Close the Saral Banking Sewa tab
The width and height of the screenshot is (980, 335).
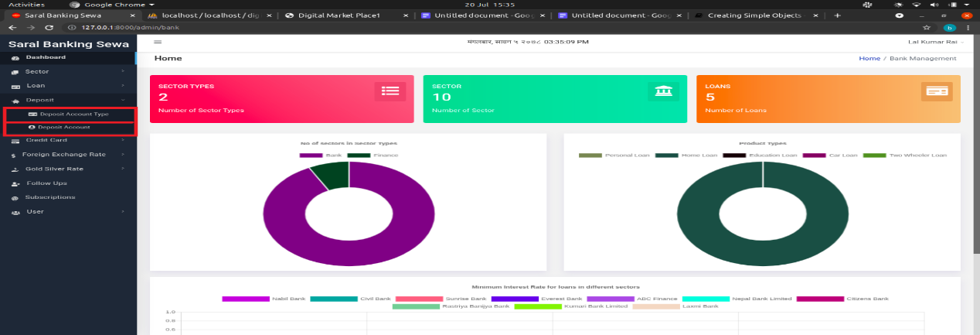pyautogui.click(x=133, y=15)
